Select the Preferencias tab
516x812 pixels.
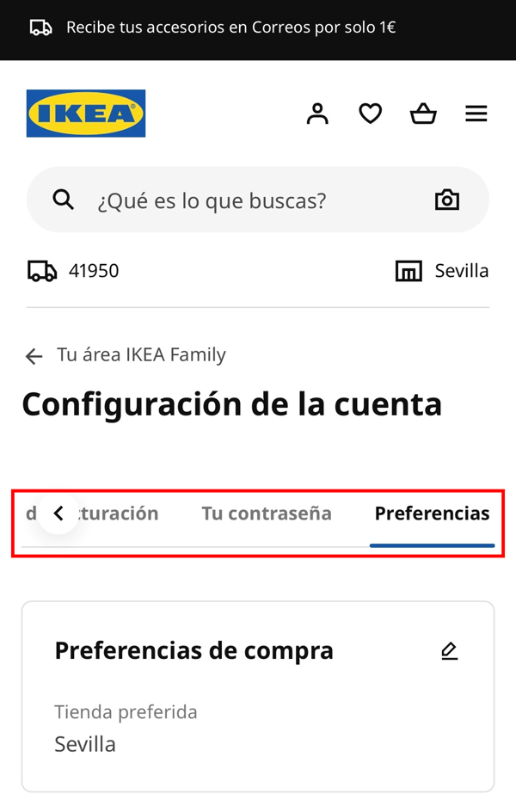click(x=433, y=514)
